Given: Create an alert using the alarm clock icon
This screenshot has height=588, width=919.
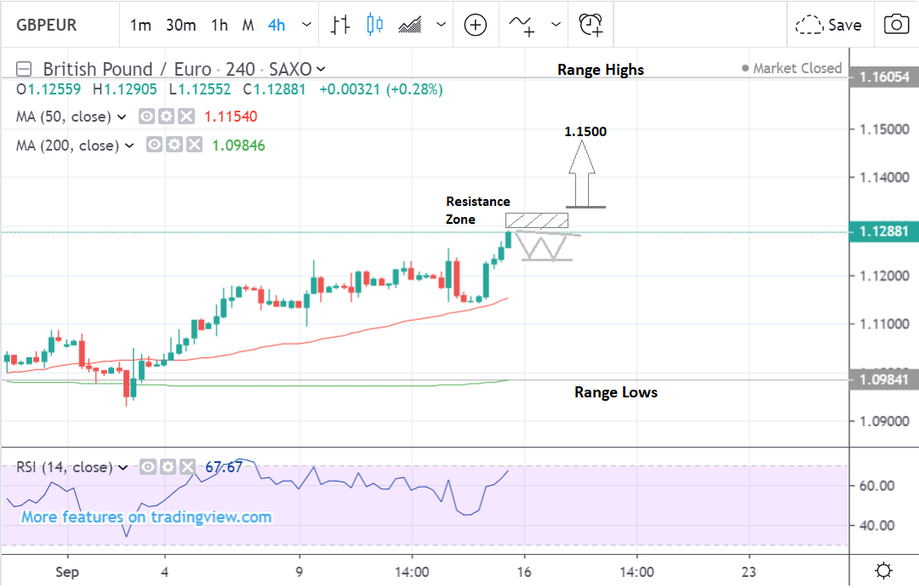Looking at the screenshot, I should click(590, 24).
